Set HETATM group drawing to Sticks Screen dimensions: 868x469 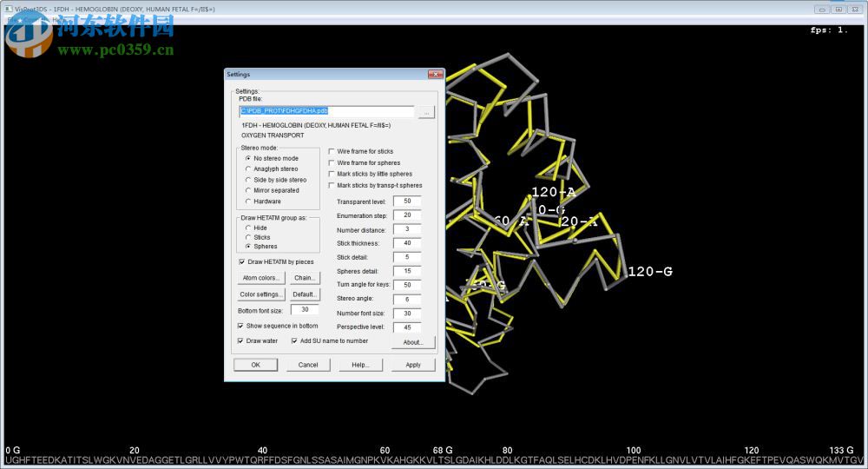pos(248,237)
